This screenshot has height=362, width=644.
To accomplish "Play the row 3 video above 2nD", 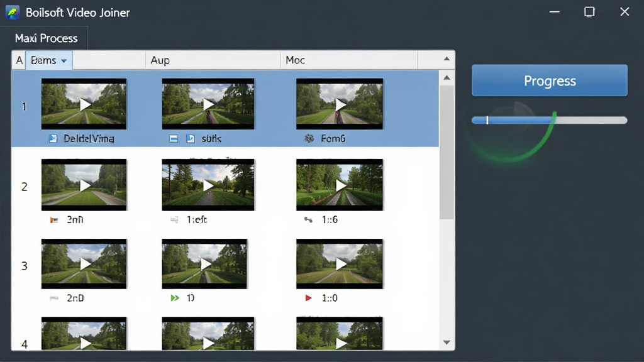I will coord(84,264).
